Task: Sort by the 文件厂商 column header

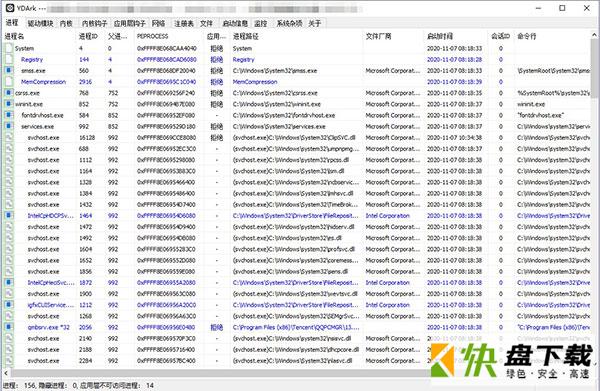Action: 378,36
